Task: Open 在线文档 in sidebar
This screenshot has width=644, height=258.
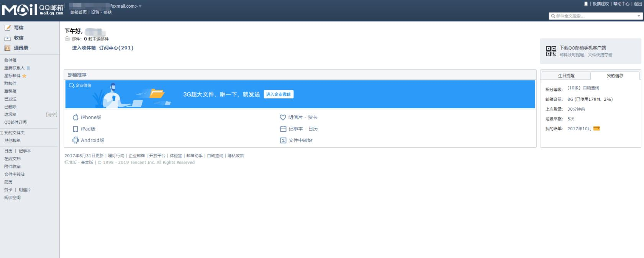Action: click(x=12, y=159)
